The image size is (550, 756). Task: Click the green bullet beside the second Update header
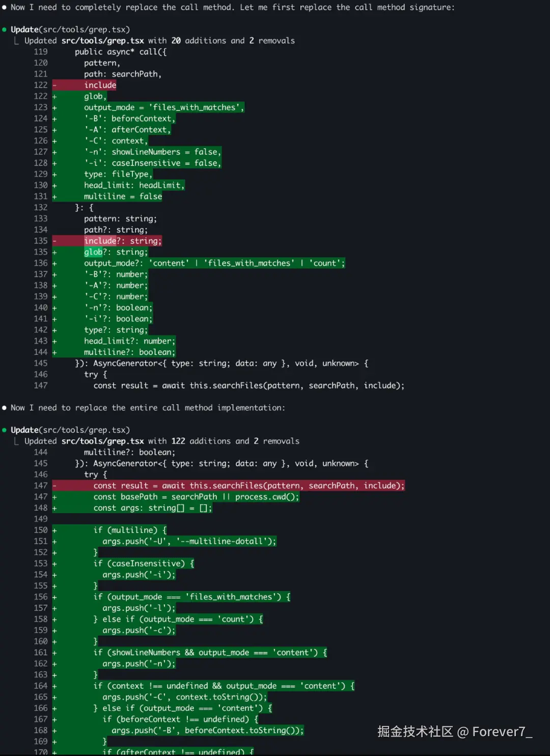tap(4, 430)
